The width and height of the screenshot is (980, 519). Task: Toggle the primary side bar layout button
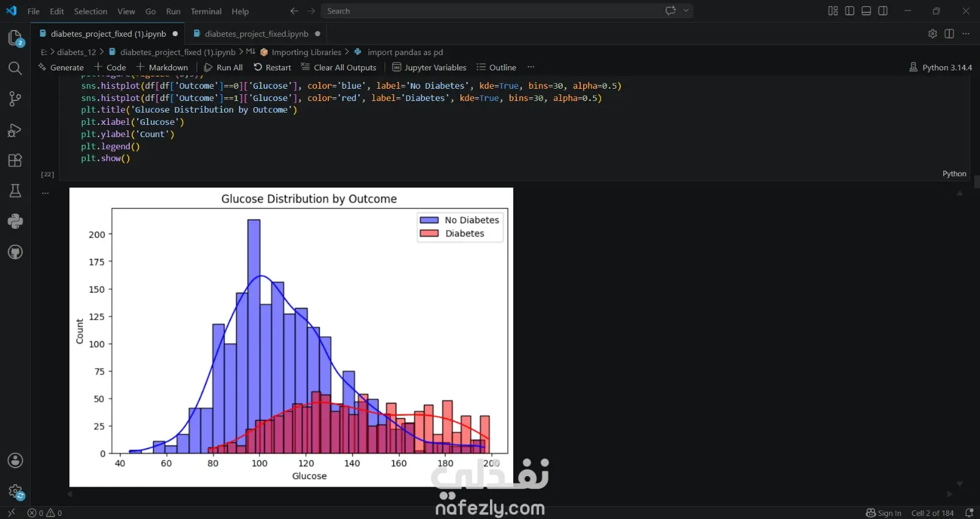click(x=850, y=11)
